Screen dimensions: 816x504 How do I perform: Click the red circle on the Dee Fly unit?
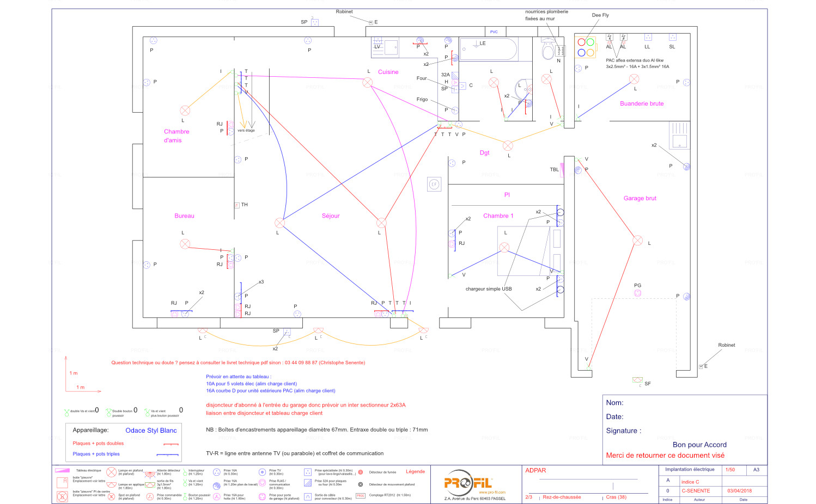click(x=581, y=42)
